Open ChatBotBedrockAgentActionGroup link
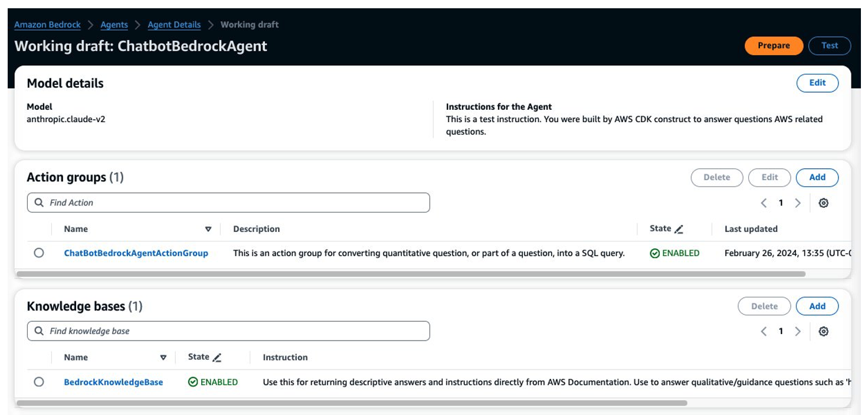Image resolution: width=868 pixels, height=415 pixels. click(136, 253)
